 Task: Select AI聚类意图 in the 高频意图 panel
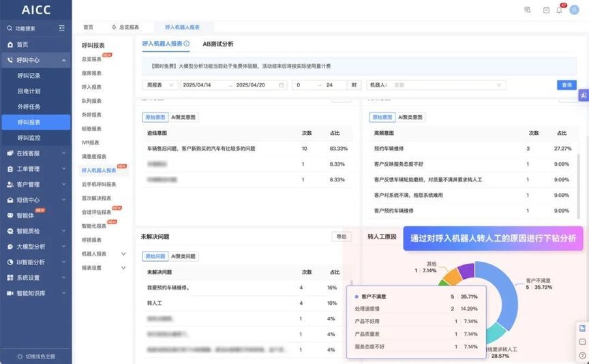point(410,117)
